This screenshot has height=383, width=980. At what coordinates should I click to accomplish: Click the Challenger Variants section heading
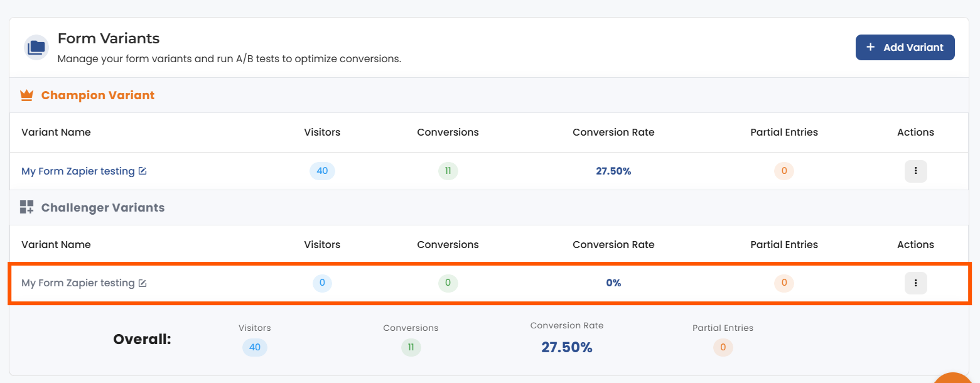103,207
